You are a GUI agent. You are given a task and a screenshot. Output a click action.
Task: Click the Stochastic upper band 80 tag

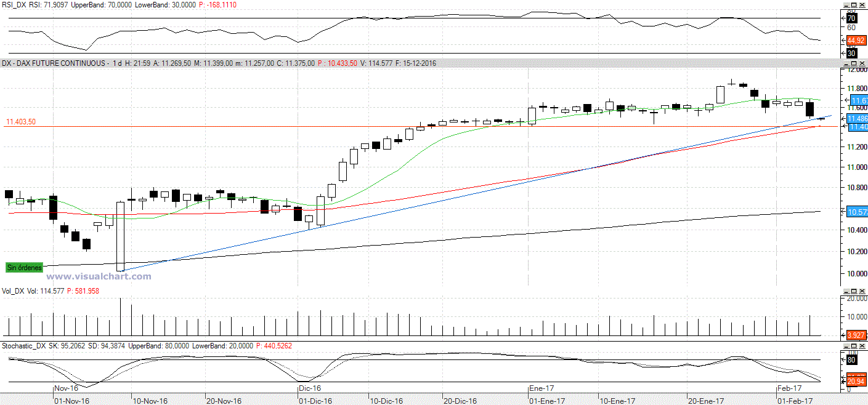[x=852, y=359]
